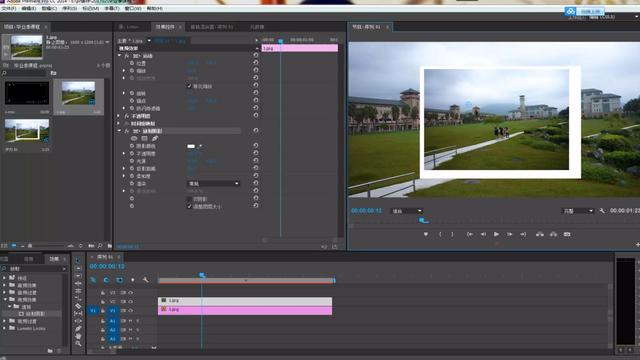Click the project panel thumbnail zoom slider

pos(29,246)
